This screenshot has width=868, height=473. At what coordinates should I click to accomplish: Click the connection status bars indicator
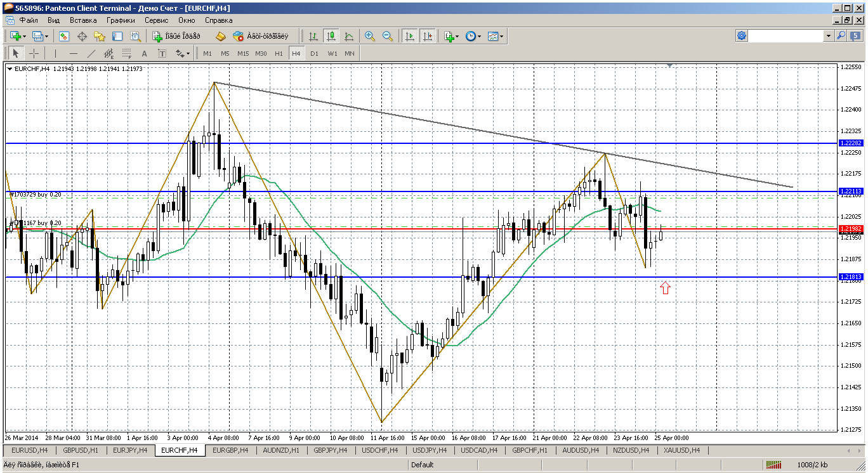tap(773, 465)
